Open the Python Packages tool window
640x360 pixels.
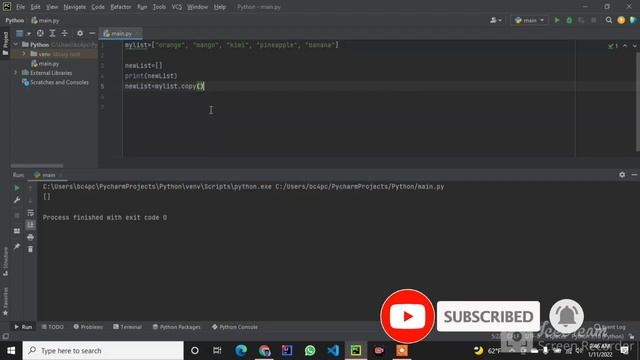point(176,327)
